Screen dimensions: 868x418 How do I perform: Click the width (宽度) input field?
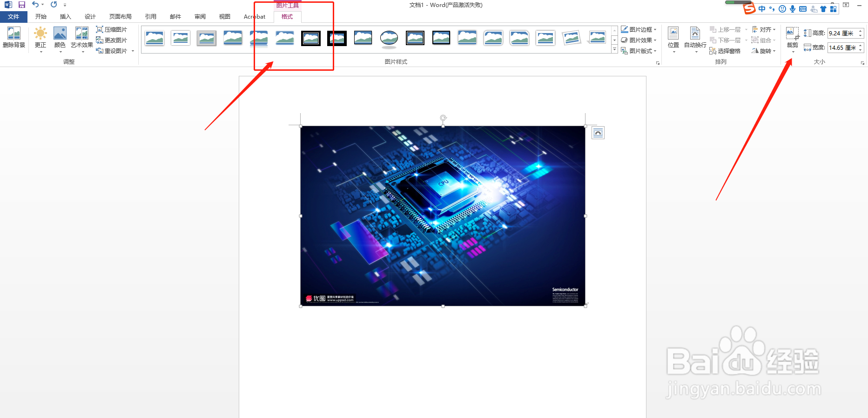point(842,47)
